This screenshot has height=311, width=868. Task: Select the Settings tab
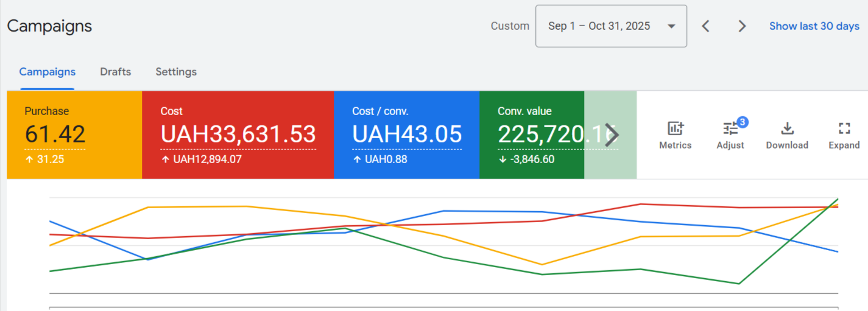point(176,72)
